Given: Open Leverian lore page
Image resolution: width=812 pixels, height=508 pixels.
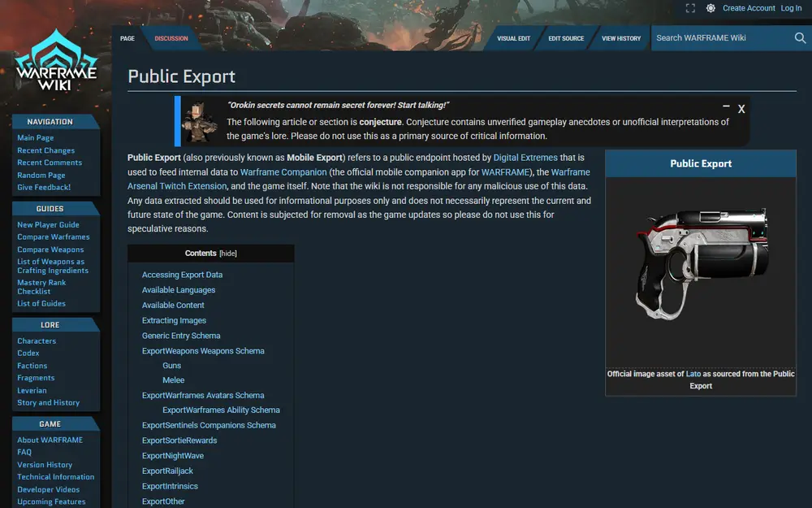Looking at the screenshot, I should coord(32,391).
